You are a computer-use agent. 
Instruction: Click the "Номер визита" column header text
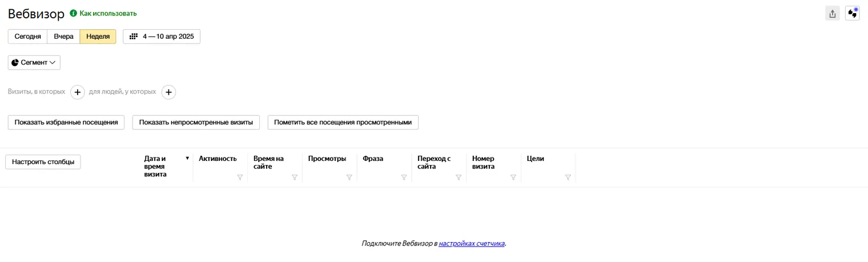click(483, 163)
